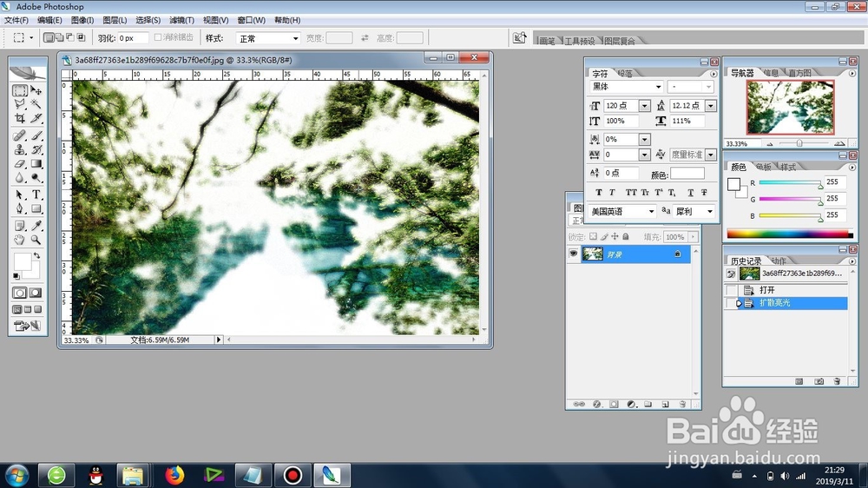The height and width of the screenshot is (488, 868).
Task: Open the 滤镜(T) menu
Action: [x=181, y=20]
